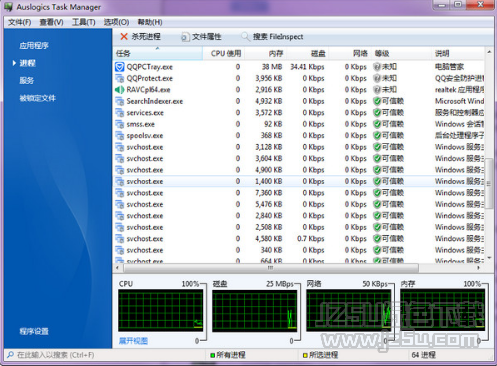Click the Auslogics Task Manager title icon
Screen dimensions: 497x366
9,7
